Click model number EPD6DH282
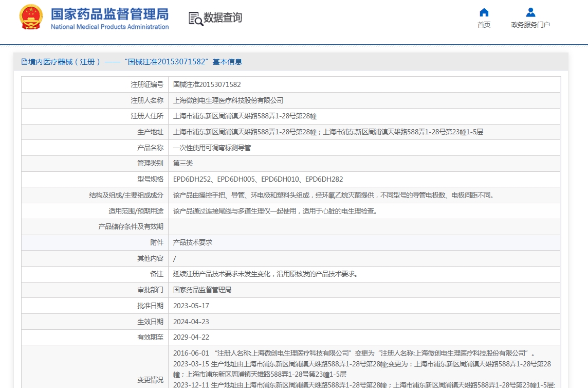Viewport: 588px width, 388px height. point(324,179)
